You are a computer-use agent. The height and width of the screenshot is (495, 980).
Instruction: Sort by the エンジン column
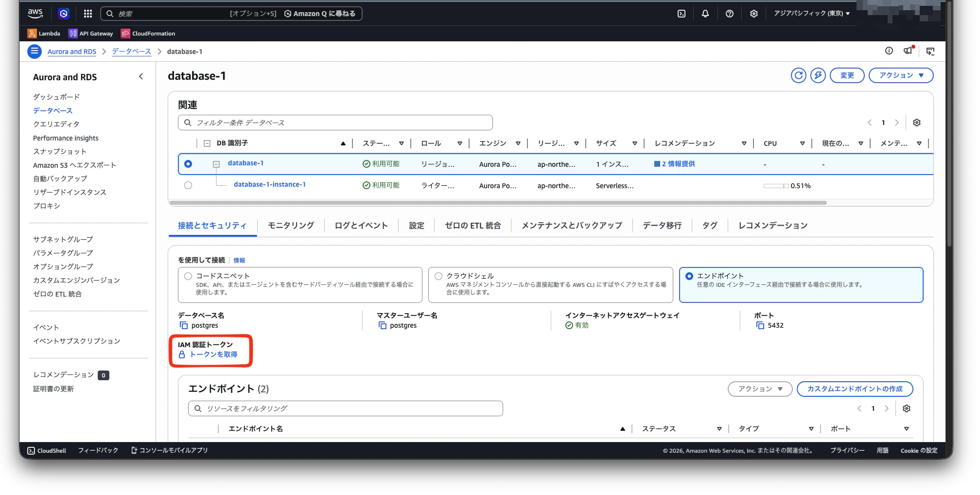518,143
